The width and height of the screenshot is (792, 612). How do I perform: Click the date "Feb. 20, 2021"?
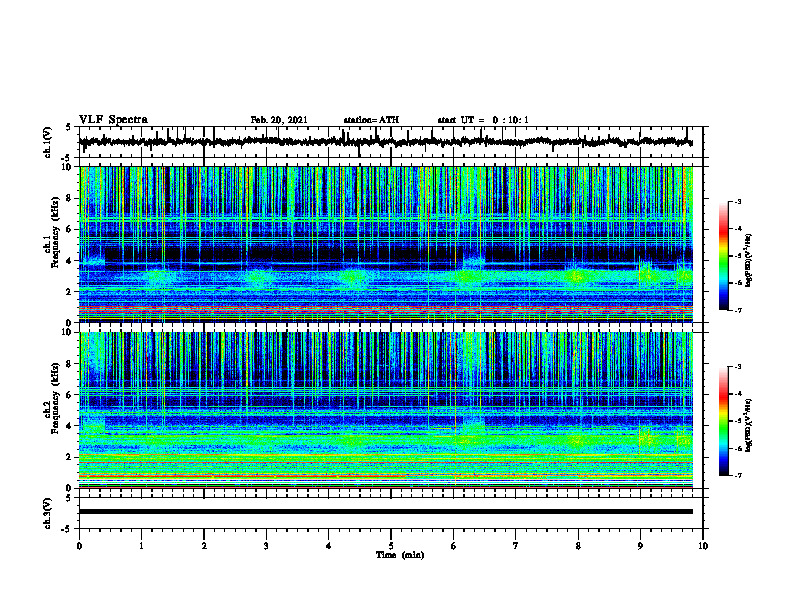pos(279,120)
